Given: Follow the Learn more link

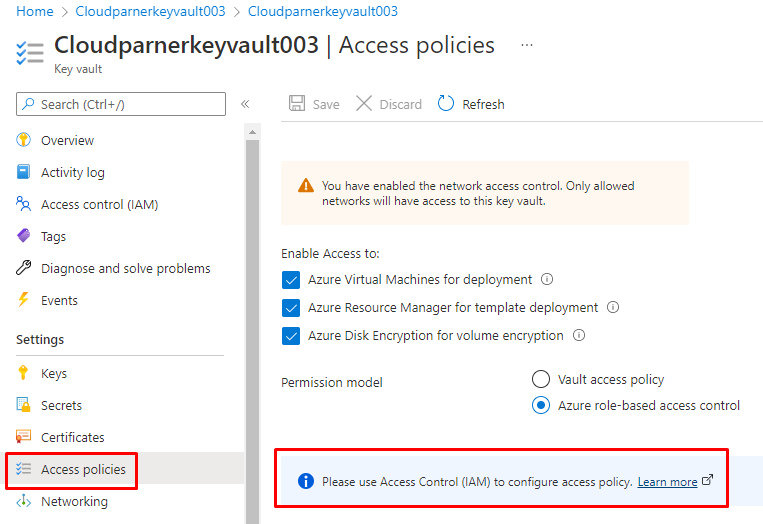Looking at the screenshot, I should (x=667, y=482).
